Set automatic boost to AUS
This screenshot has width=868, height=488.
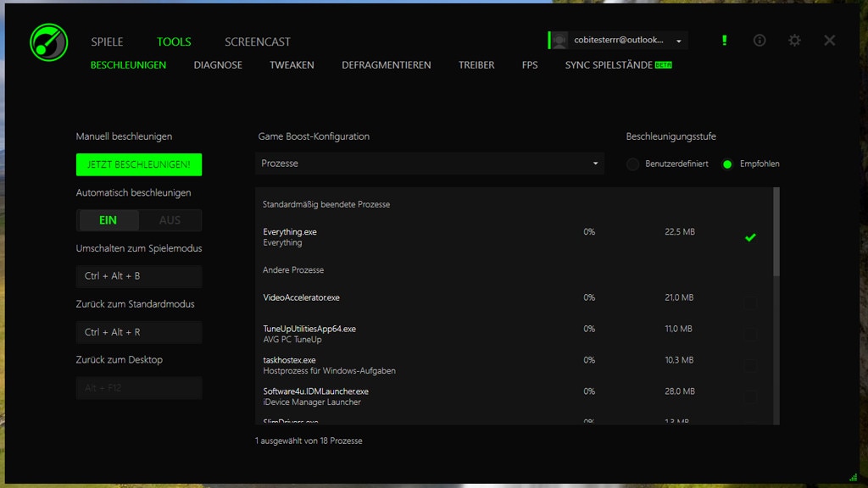(x=170, y=220)
